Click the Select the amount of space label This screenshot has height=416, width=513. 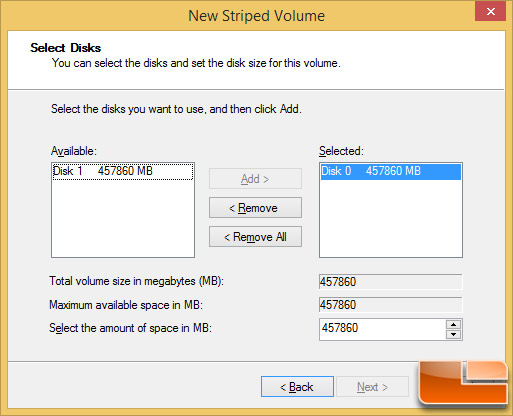point(130,328)
